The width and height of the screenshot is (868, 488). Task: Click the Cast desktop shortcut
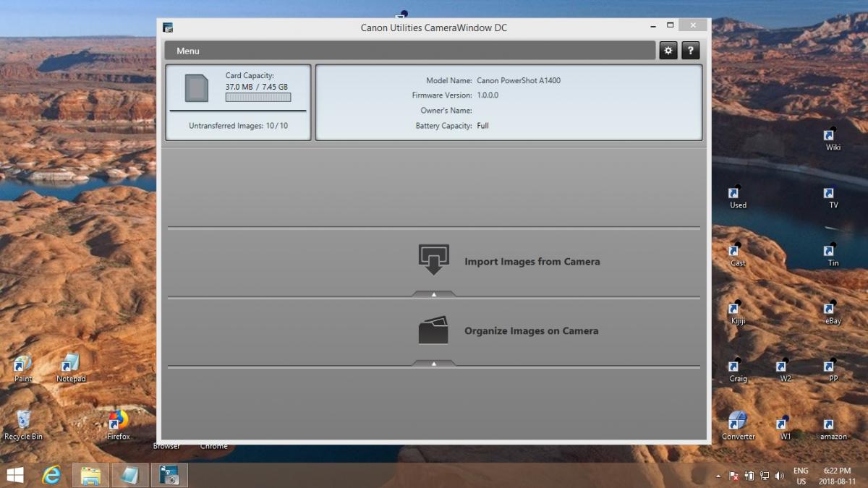(738, 254)
